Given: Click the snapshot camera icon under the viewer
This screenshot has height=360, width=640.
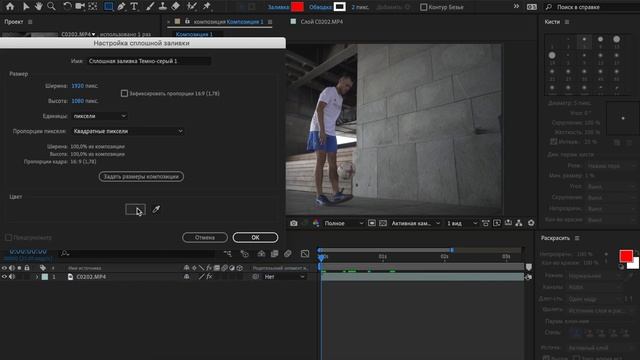Looking at the screenshot, I should coord(293,223).
